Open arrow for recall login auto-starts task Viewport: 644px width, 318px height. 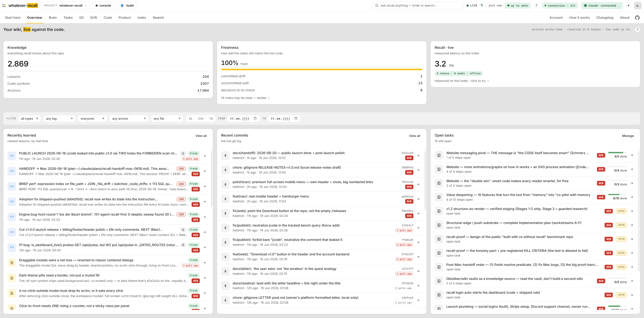631,295
